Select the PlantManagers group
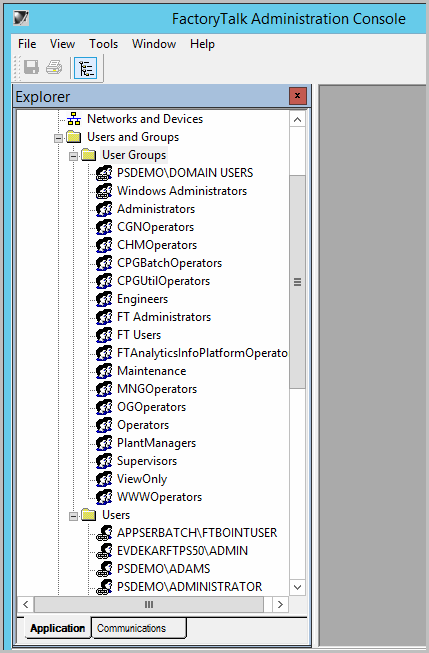 156,443
